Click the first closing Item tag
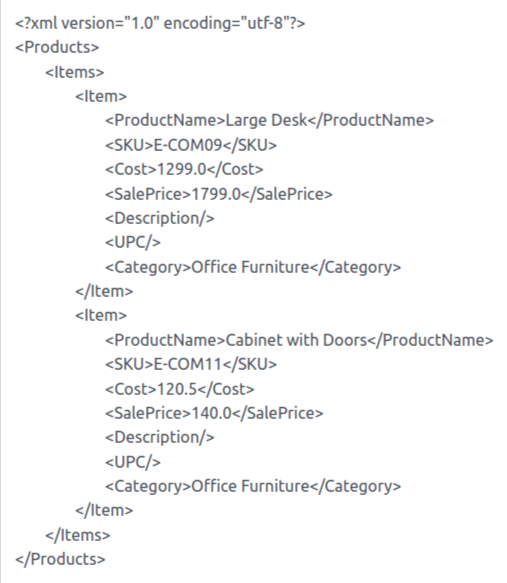Image resolution: width=507 pixels, height=583 pixels. [104, 291]
